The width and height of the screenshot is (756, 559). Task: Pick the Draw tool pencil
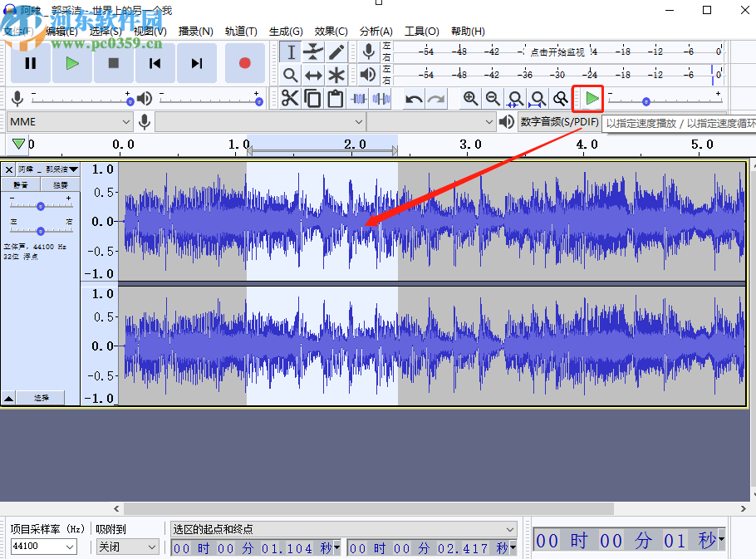336,51
